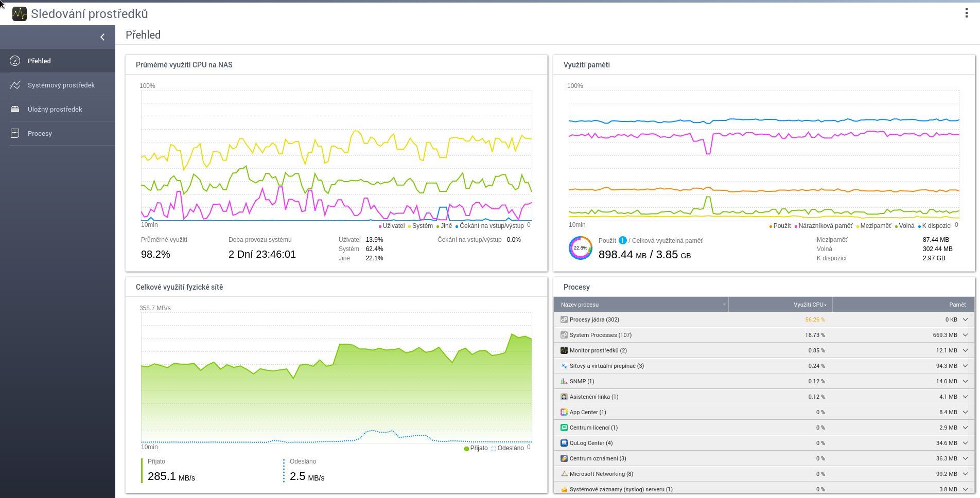Toggle Nárazníková paměť series in memory legend
This screenshot has width=980, height=498.
(824, 226)
